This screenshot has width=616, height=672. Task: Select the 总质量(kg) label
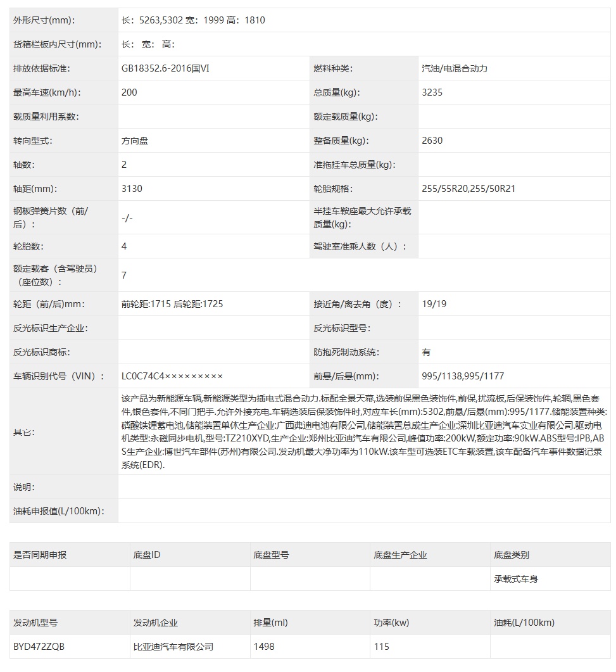(337, 92)
